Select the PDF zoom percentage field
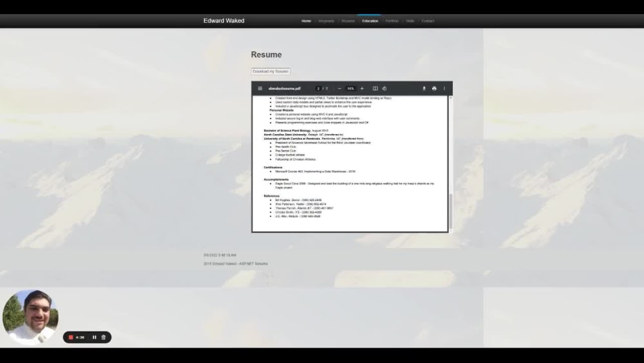644x363 pixels. click(350, 88)
